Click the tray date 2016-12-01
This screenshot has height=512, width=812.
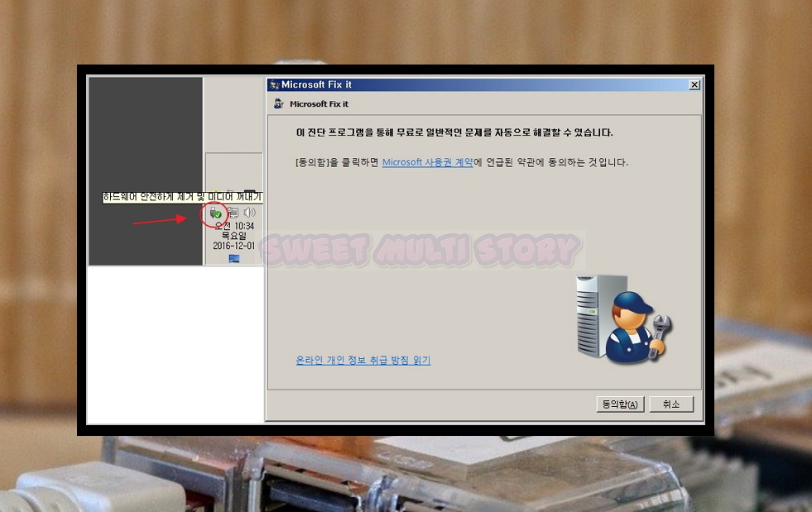pyautogui.click(x=234, y=246)
